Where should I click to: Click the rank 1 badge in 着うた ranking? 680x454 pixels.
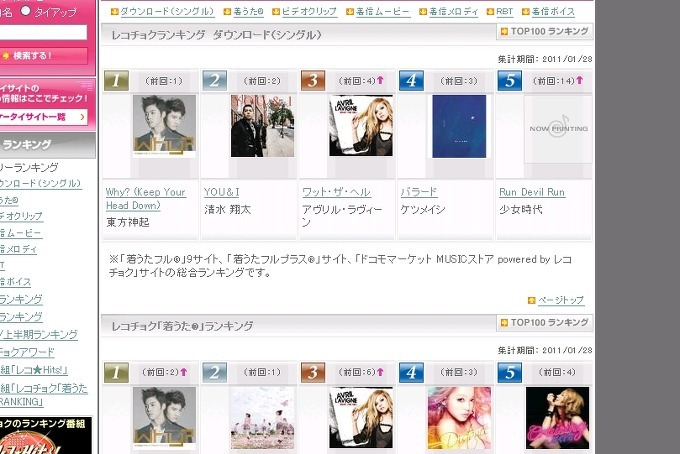pyautogui.click(x=116, y=372)
